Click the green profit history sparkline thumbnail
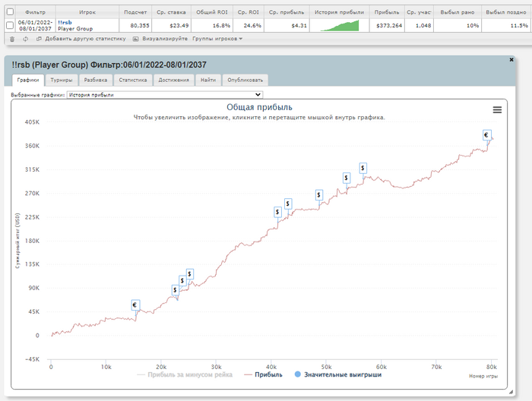The height and width of the screenshot is (401, 532). coord(340,25)
